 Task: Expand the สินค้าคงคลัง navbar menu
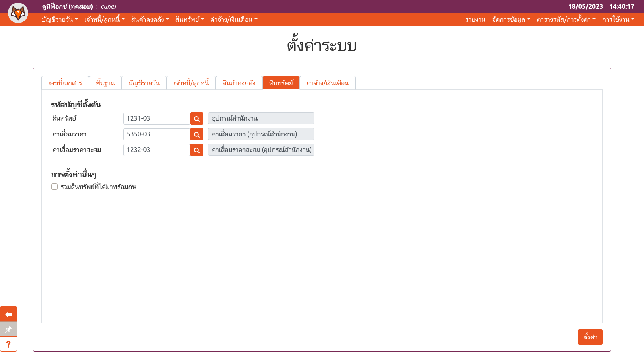click(150, 19)
